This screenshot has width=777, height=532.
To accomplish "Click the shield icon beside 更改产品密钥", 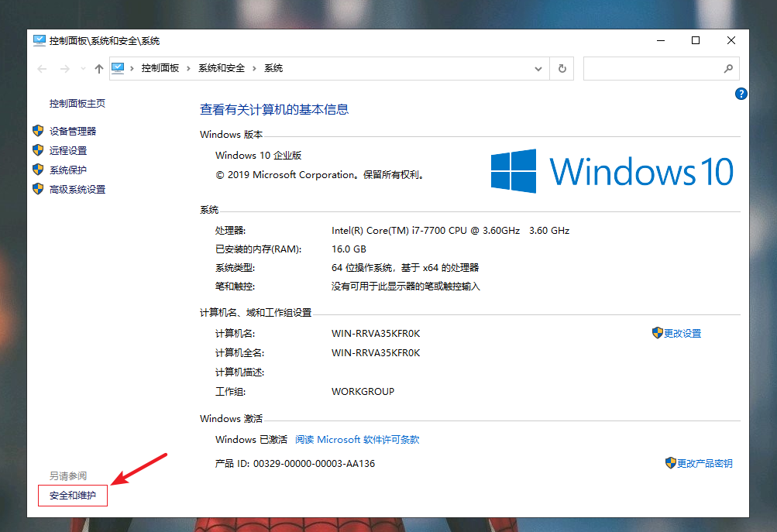I will point(671,463).
